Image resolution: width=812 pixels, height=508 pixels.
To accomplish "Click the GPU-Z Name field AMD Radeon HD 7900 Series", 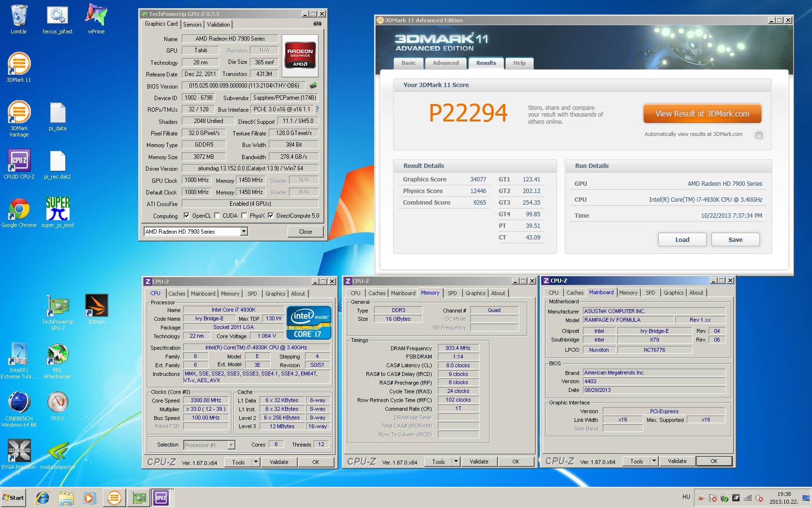I will [230, 39].
